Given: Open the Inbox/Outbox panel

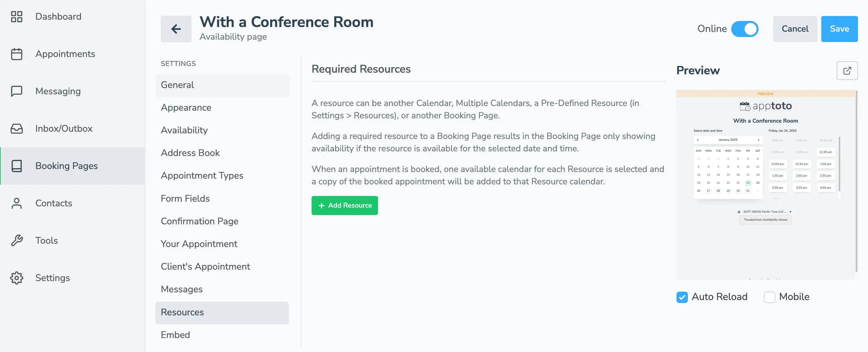Looking at the screenshot, I should (64, 128).
